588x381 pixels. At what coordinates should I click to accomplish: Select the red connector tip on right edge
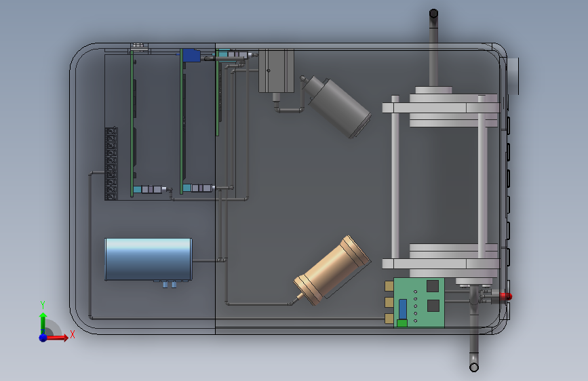pyautogui.click(x=506, y=296)
